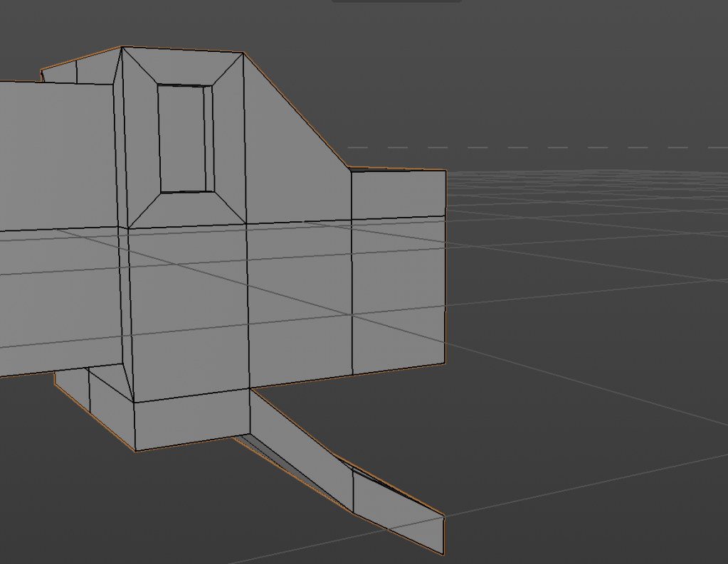
Task: Click the top-right corner vertex above window
Action: (243, 53)
